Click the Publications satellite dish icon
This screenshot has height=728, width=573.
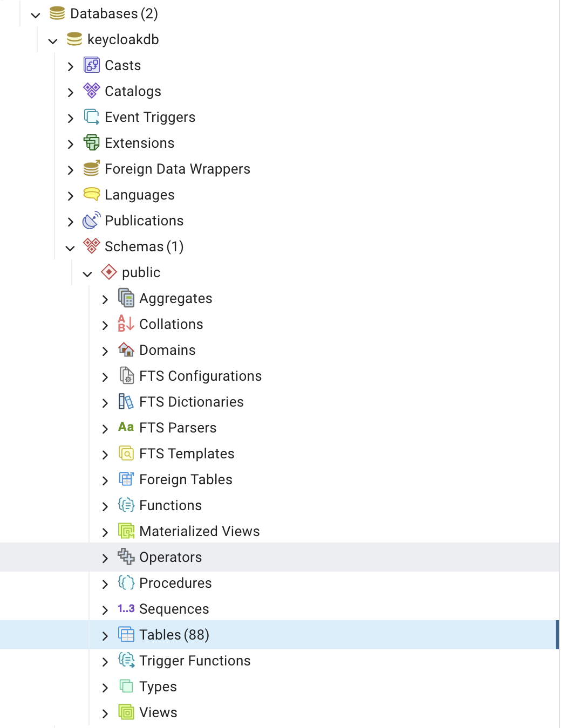pyautogui.click(x=92, y=221)
